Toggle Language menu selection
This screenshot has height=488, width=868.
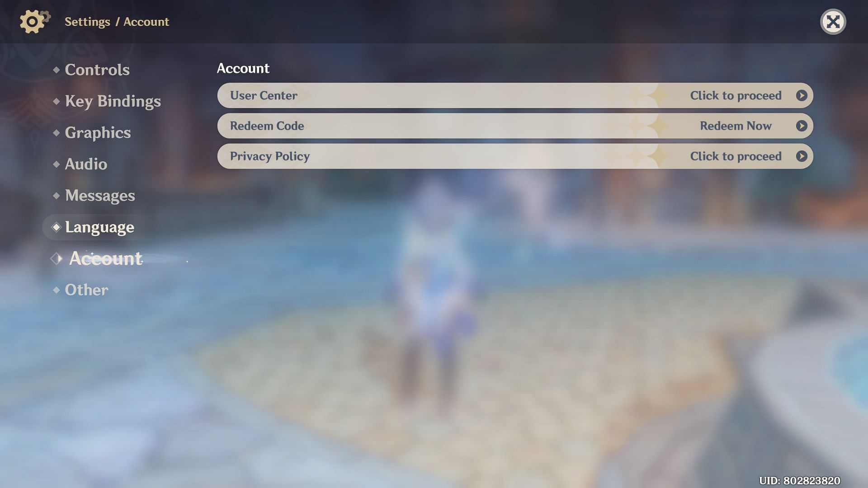[x=99, y=227]
